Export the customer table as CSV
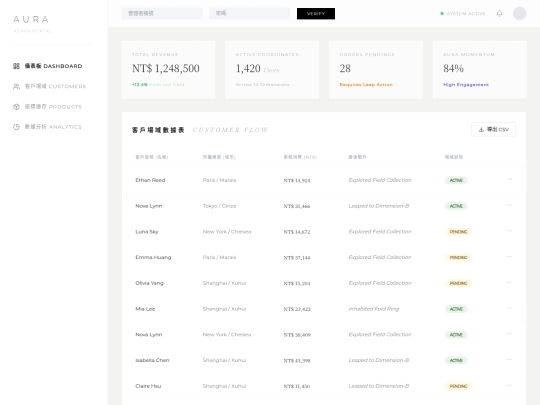 coord(493,129)
